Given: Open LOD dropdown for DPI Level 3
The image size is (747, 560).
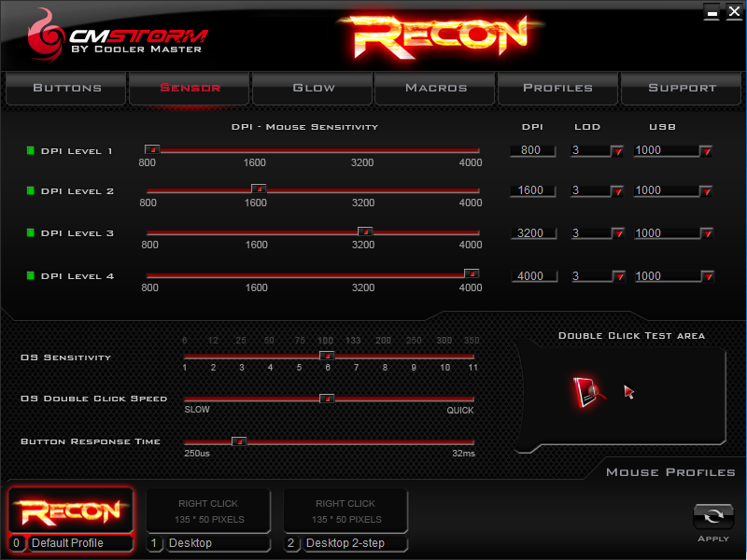Looking at the screenshot, I should point(618,234).
